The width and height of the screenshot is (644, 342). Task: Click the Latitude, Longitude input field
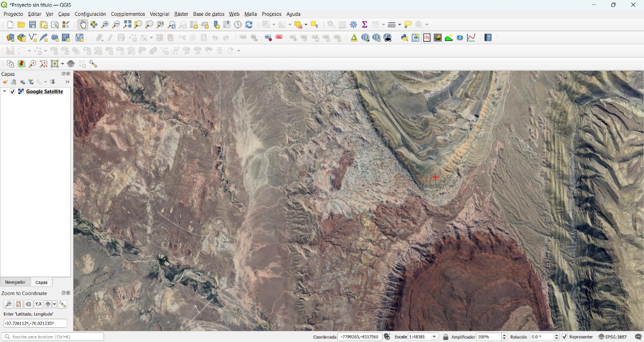click(x=35, y=323)
